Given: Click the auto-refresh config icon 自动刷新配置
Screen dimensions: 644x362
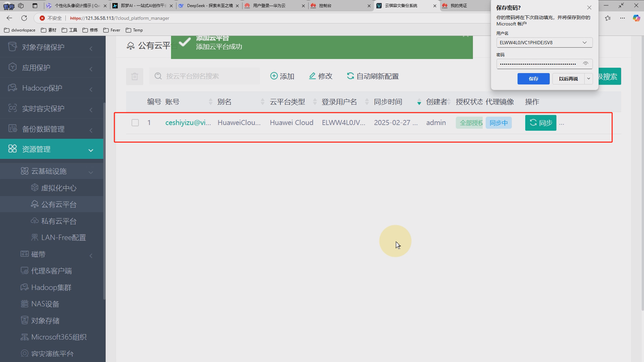Looking at the screenshot, I should (x=351, y=76).
